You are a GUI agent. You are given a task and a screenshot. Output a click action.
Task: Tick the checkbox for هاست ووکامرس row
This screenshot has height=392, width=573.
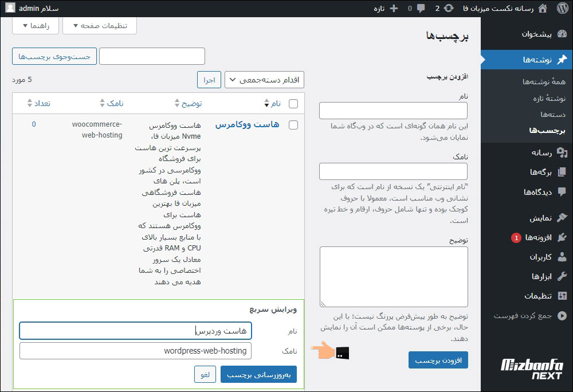point(293,125)
